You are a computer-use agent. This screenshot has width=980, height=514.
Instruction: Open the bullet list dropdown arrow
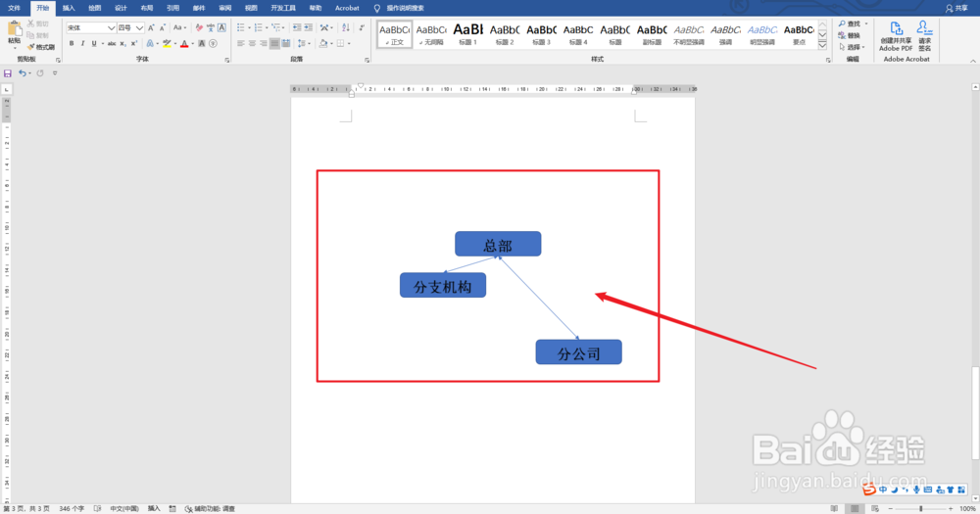[x=249, y=28]
